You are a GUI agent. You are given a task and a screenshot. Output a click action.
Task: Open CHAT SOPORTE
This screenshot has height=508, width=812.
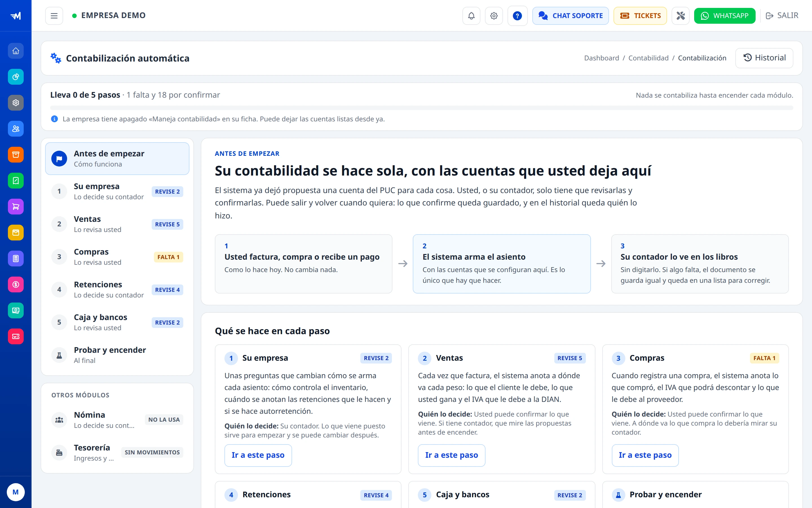570,16
